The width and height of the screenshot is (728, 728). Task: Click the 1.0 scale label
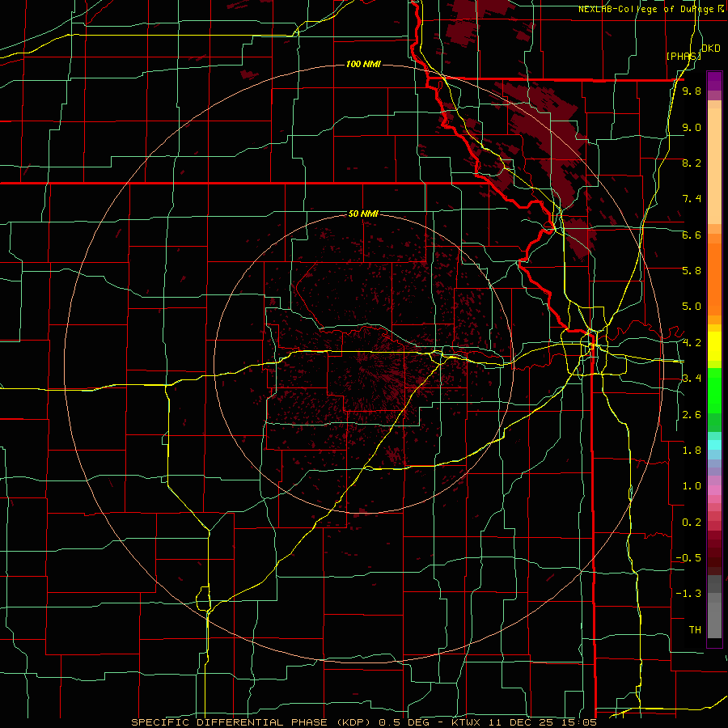[692, 486]
